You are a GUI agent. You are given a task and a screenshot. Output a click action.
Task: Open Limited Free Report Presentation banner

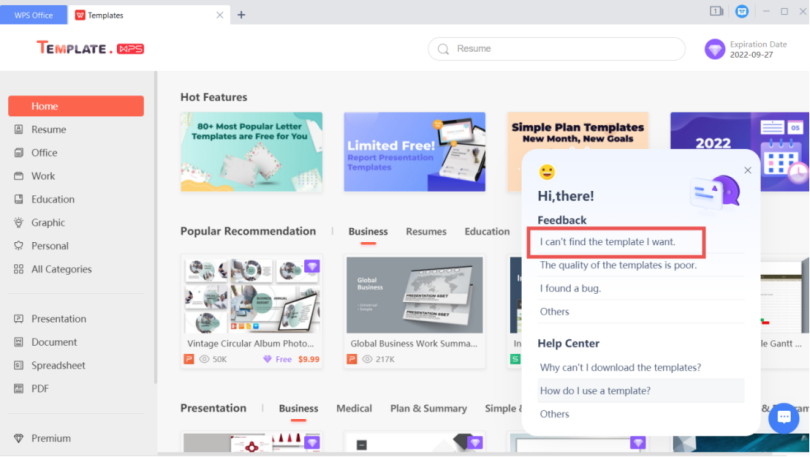click(x=414, y=151)
